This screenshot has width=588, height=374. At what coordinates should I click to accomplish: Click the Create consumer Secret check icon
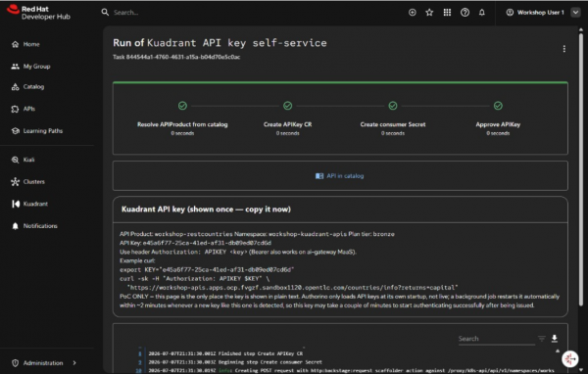click(x=393, y=106)
